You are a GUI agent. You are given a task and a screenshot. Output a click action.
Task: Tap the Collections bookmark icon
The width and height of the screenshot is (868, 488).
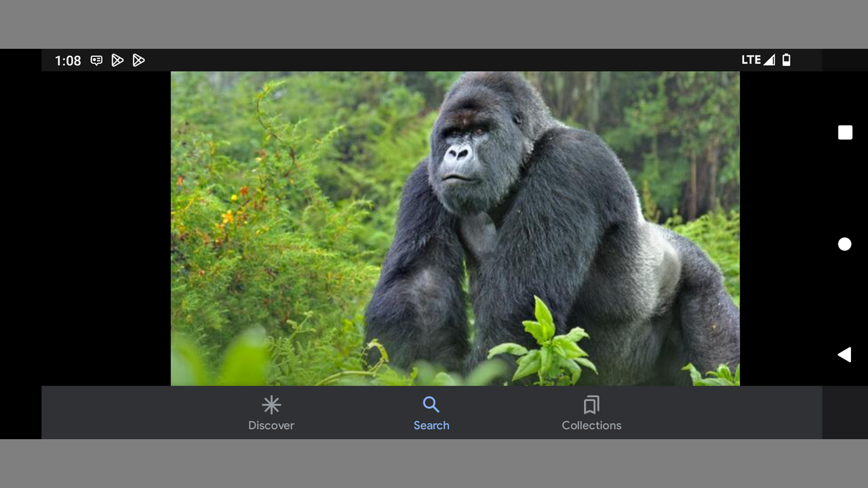point(591,405)
